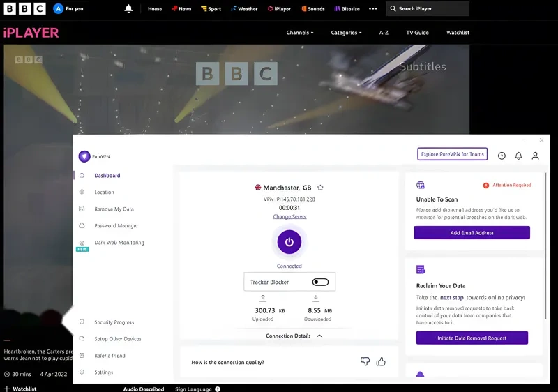Click the Add Email Address button
Viewport: 558px width, 392px height.
point(472,233)
